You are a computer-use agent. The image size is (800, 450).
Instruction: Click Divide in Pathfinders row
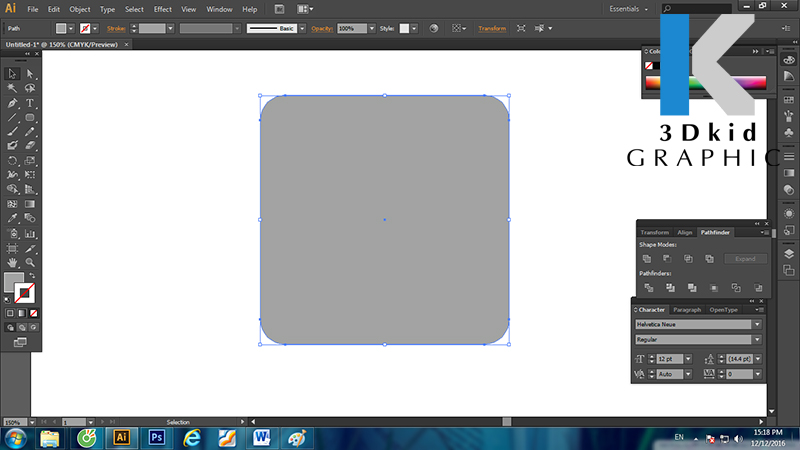pos(648,288)
